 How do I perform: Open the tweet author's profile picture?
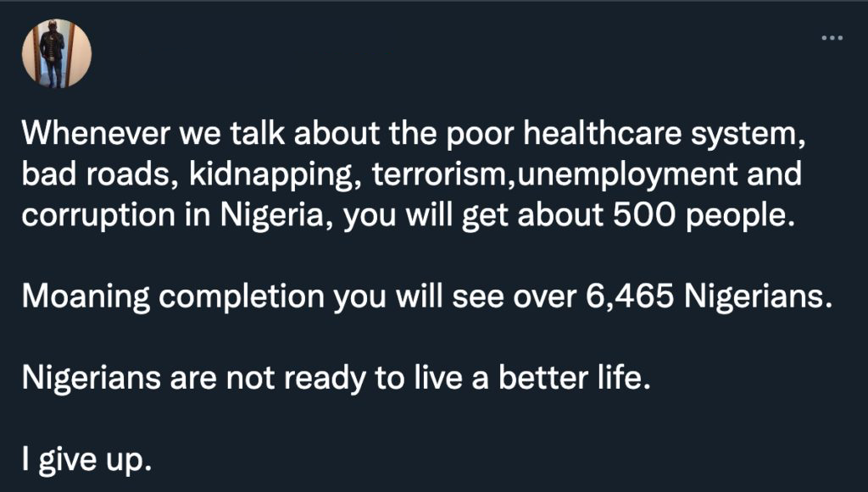click(x=56, y=55)
